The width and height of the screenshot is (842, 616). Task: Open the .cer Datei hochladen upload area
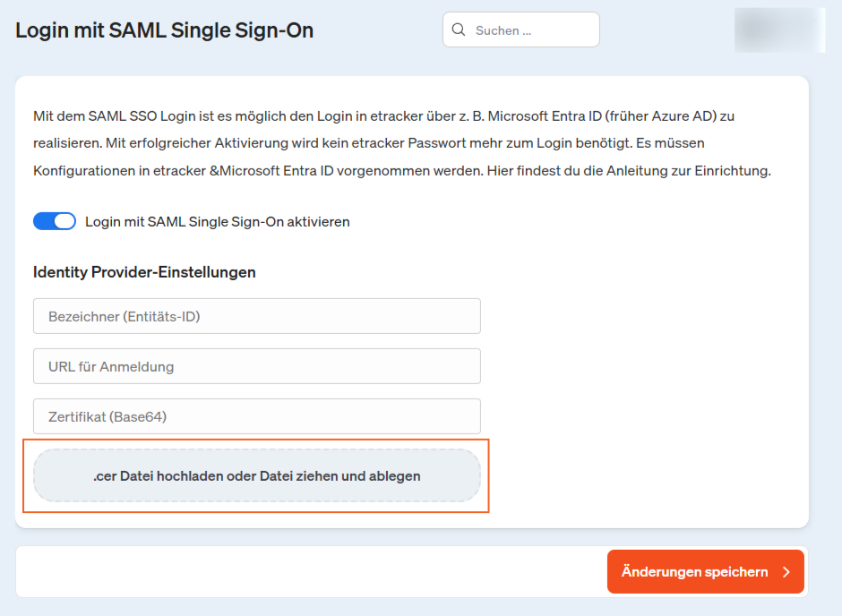(x=256, y=476)
